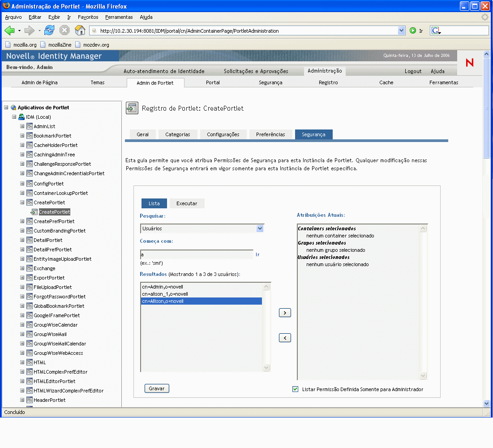Click the green Go icon beside URL bar

pos(413,30)
